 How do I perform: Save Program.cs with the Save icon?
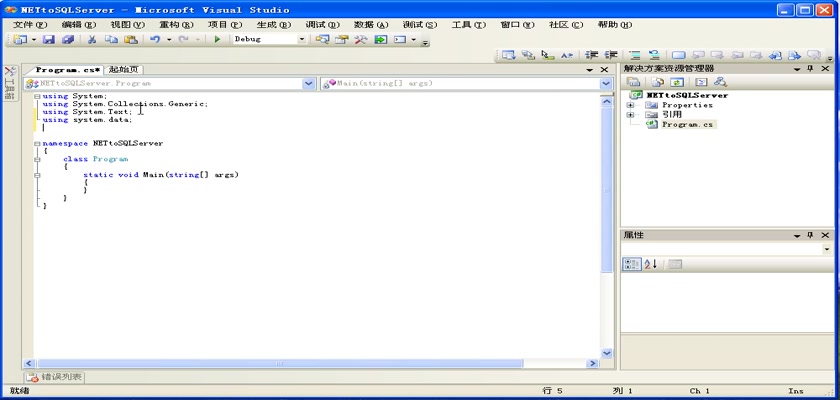[49, 40]
